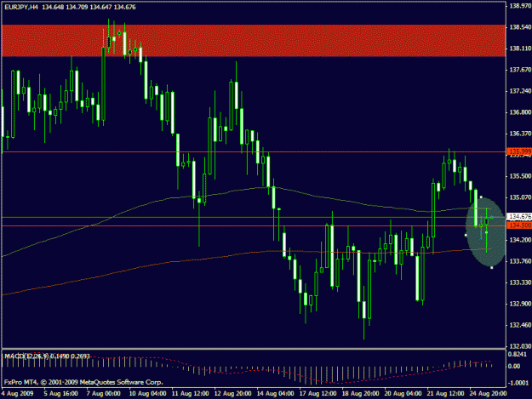Click the 20 Aug 04:00 time label
Screen dimensions: 532x399
[x=403, y=393]
